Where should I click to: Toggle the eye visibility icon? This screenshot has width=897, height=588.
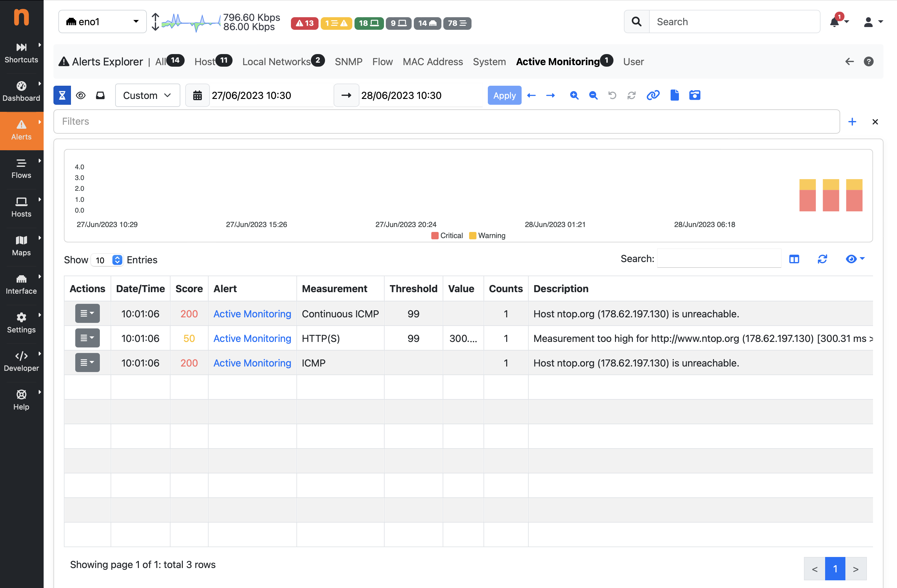coord(81,95)
